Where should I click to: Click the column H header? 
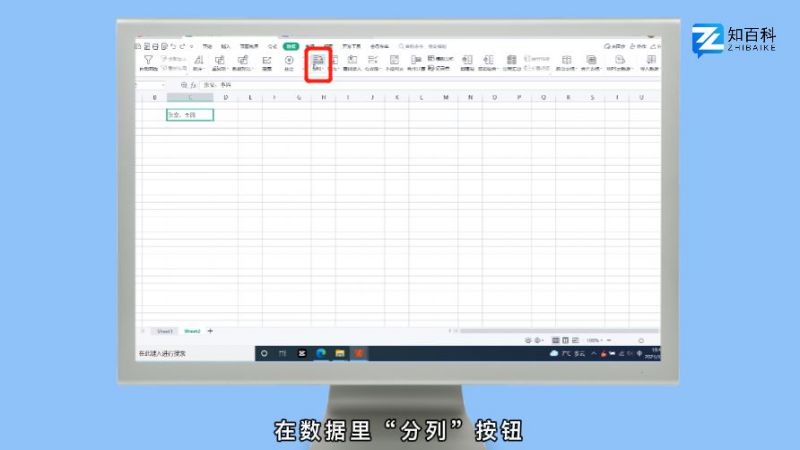[322, 98]
